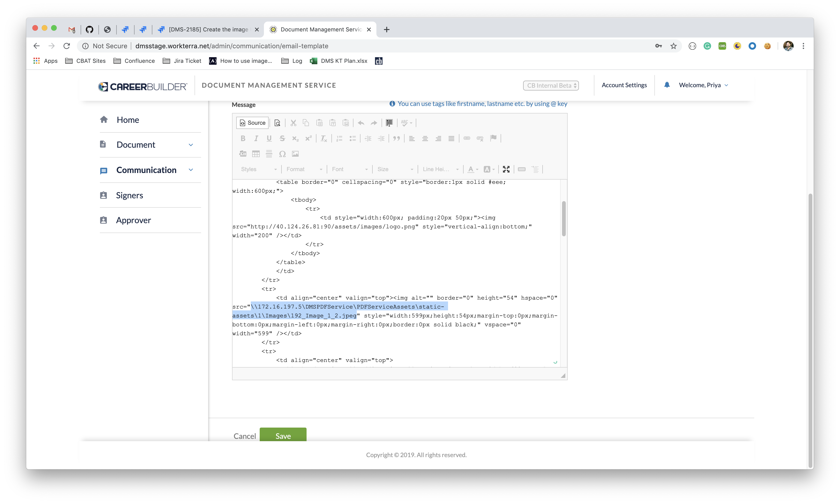Click the Unlink icon
The image size is (840, 504).
[x=480, y=138]
